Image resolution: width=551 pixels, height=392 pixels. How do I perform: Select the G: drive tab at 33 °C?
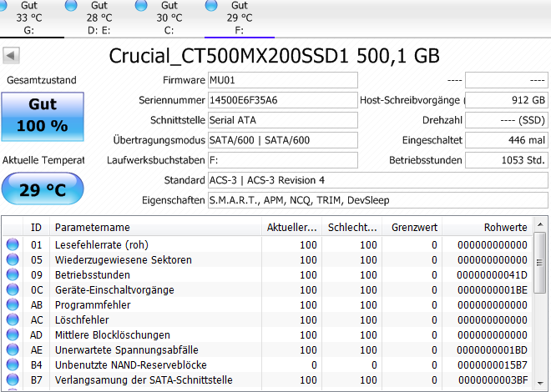point(29,18)
